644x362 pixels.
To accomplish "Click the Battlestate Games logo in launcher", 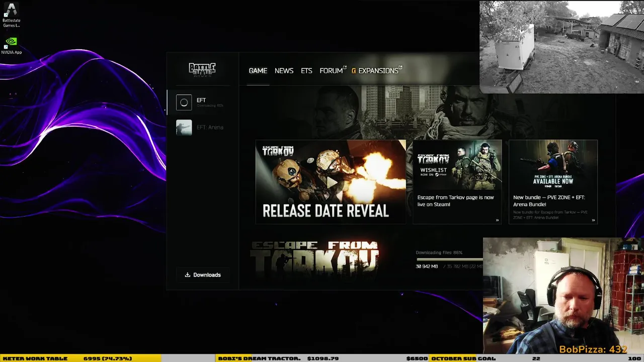I will [x=202, y=69].
